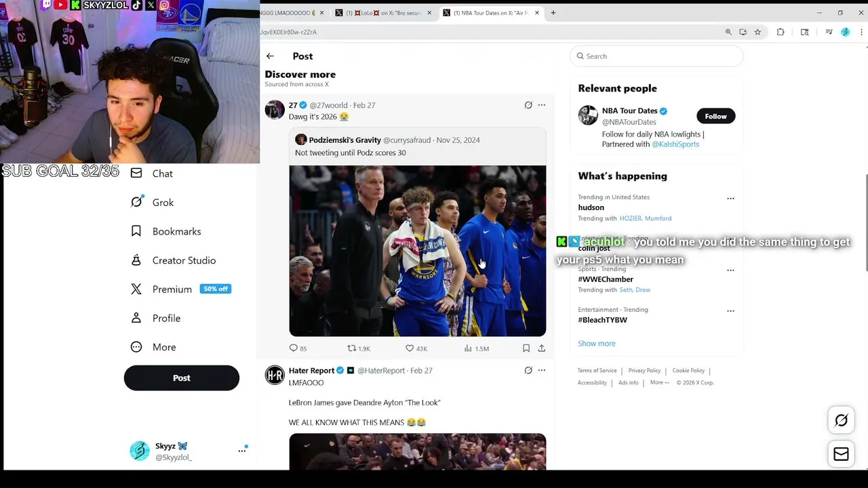Image resolution: width=868 pixels, height=488 pixels.
Task: Open the Cookie Policy link
Action: point(688,371)
